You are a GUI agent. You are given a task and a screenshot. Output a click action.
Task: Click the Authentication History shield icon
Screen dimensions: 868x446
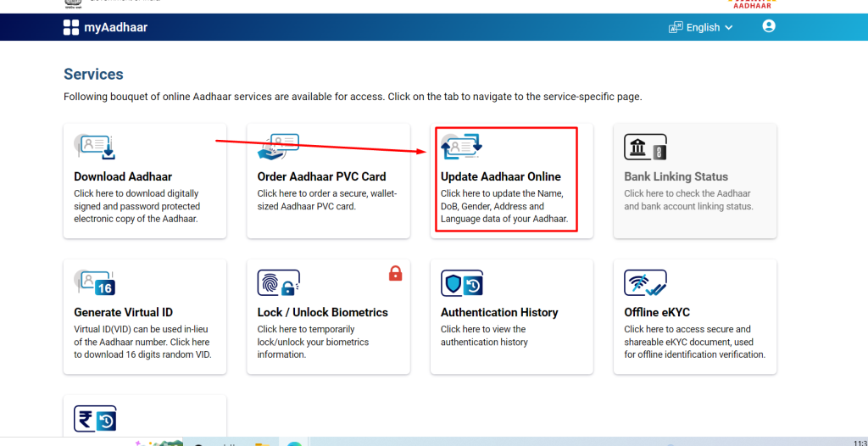click(462, 282)
